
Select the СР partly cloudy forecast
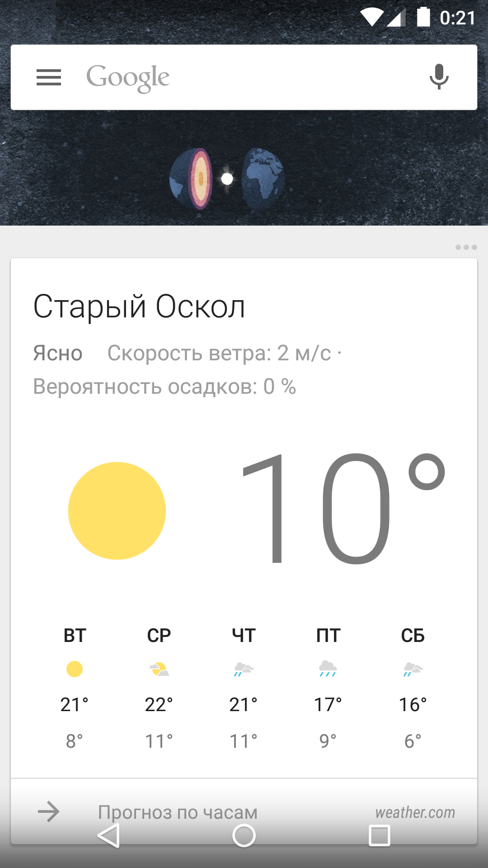pyautogui.click(x=159, y=688)
